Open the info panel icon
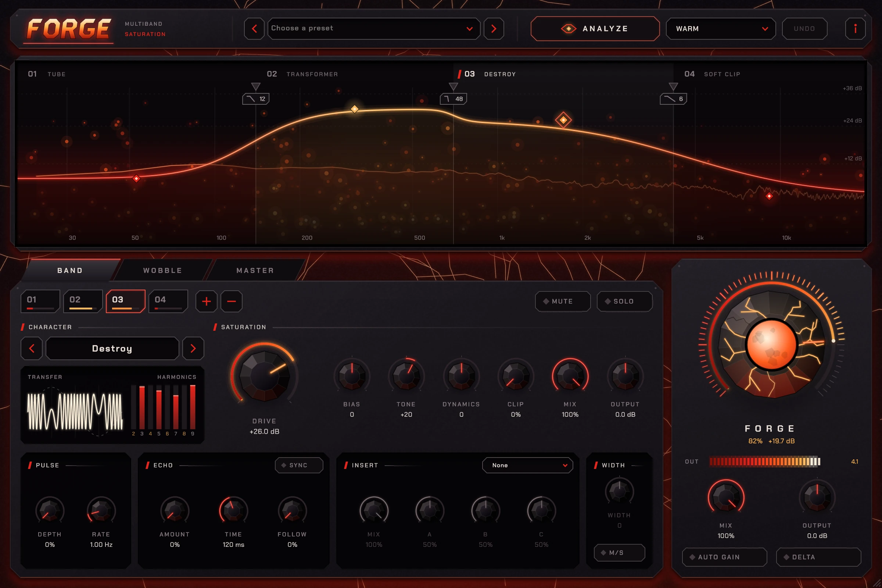The image size is (882, 588). [855, 29]
